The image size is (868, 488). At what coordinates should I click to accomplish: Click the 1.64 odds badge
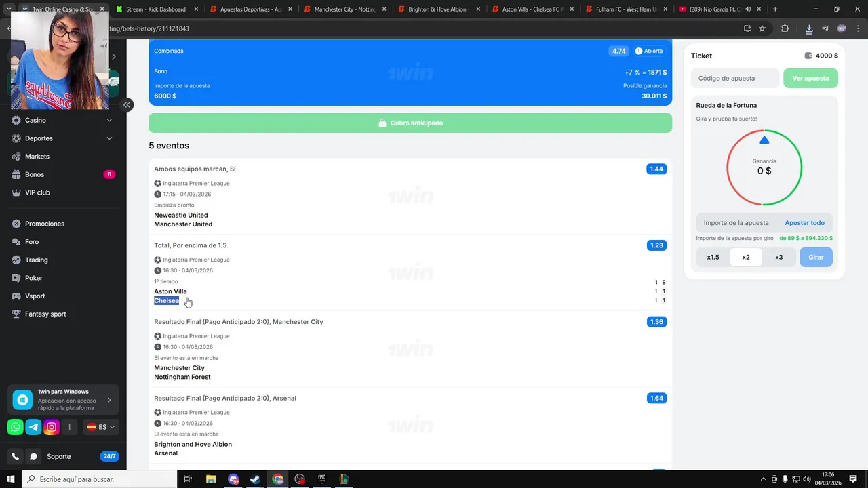pyautogui.click(x=656, y=398)
